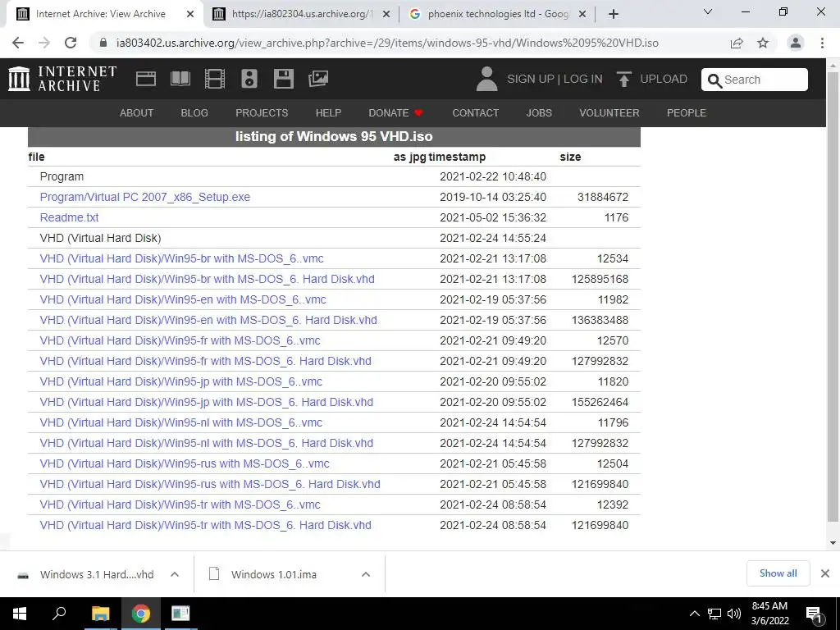Open File Explorer from taskbar

(100, 614)
